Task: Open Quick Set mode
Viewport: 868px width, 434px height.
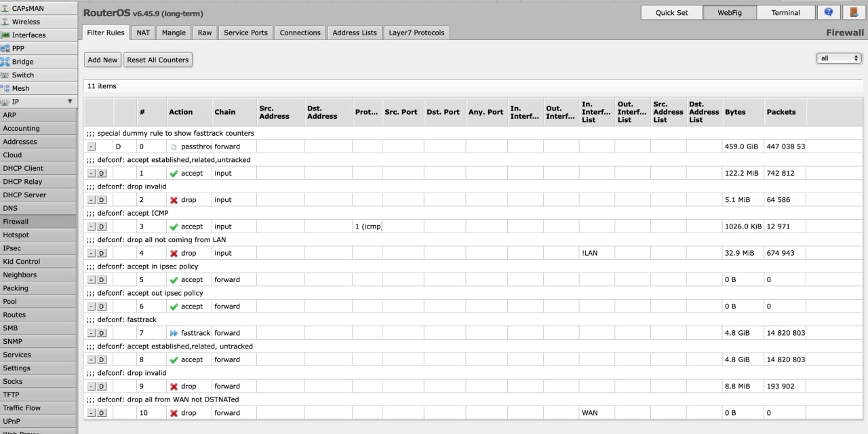Action: 671,12
